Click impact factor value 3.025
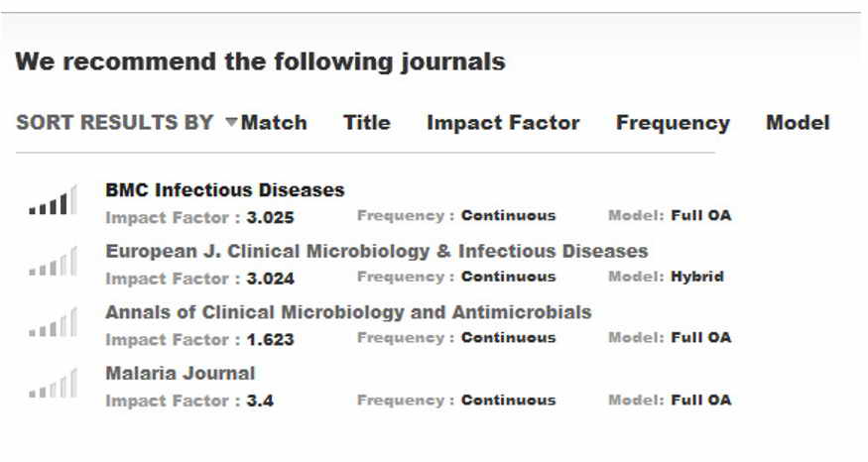Image resolution: width=868 pixels, height=462 pixels. point(270,217)
